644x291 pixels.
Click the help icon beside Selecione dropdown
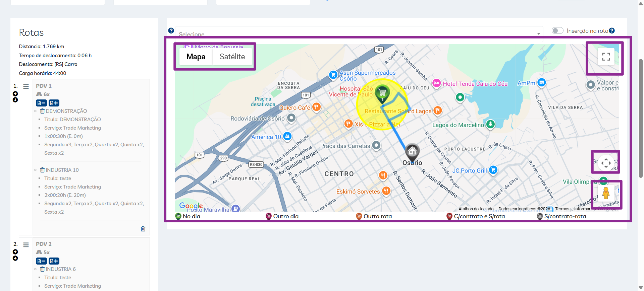(171, 31)
